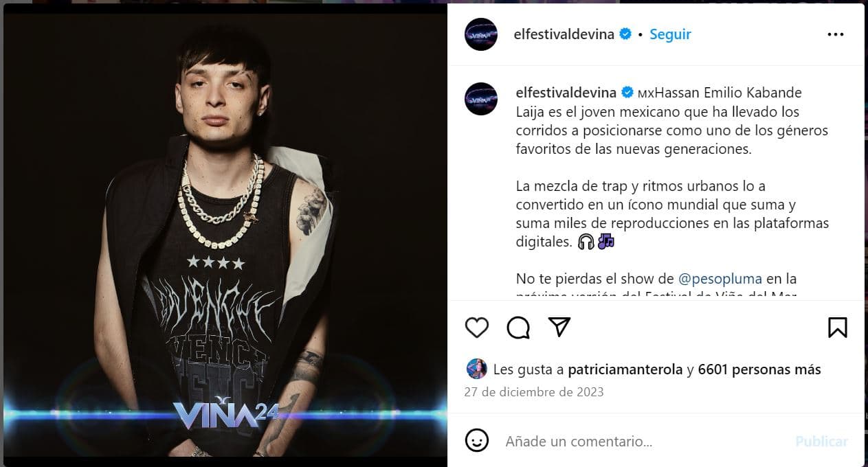View 6601 personas más likes list

759,369
